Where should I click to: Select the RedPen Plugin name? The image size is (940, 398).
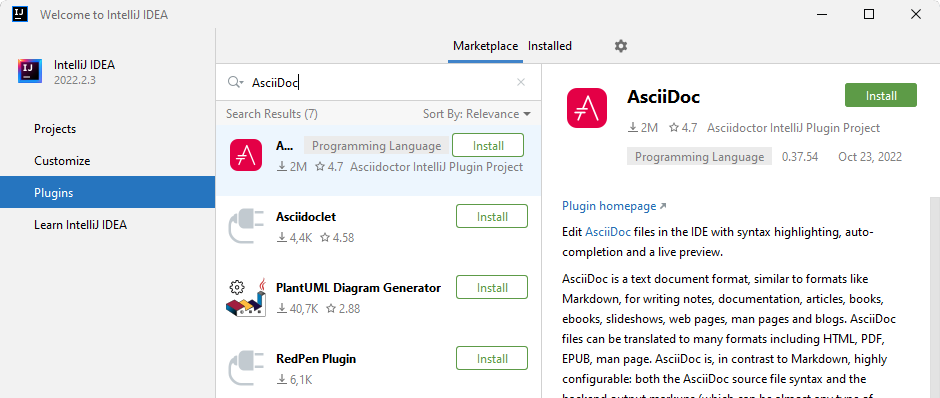[x=316, y=359]
